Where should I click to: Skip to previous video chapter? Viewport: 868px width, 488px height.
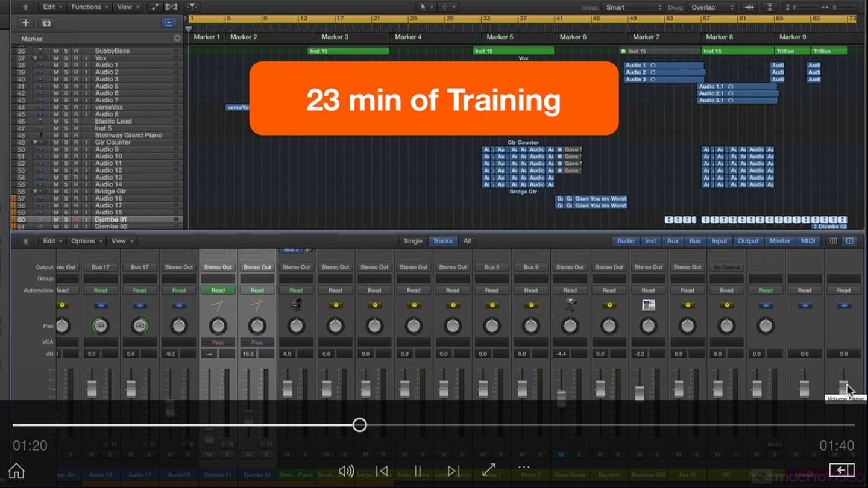pos(382,471)
